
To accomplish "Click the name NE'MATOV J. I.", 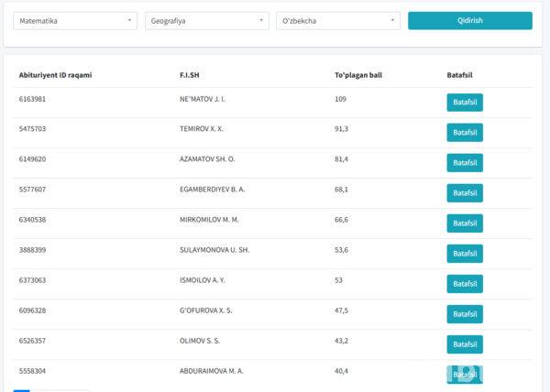I will [x=203, y=99].
